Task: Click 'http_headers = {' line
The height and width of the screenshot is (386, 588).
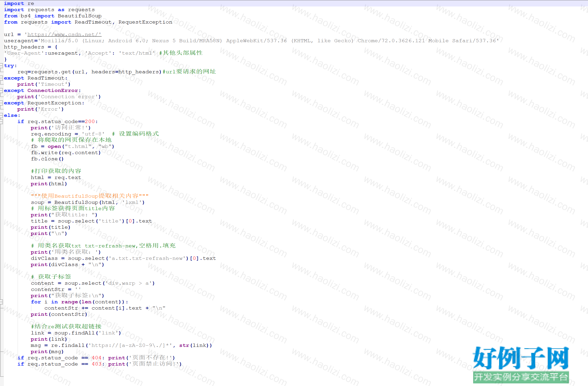Action: click(x=31, y=47)
